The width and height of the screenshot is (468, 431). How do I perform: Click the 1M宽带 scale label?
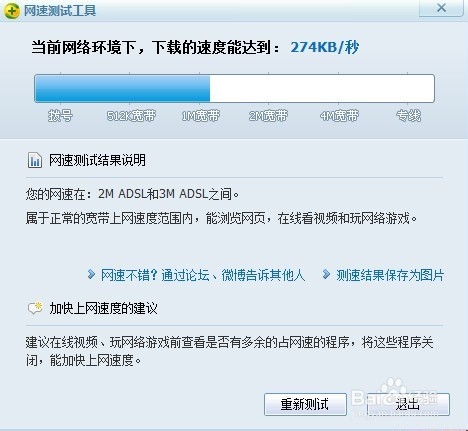coord(201,116)
